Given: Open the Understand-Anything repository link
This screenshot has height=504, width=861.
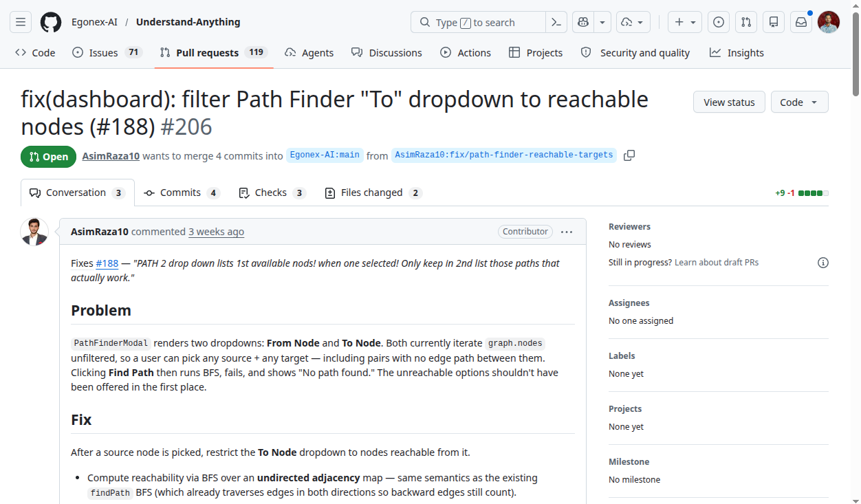Looking at the screenshot, I should click(188, 22).
